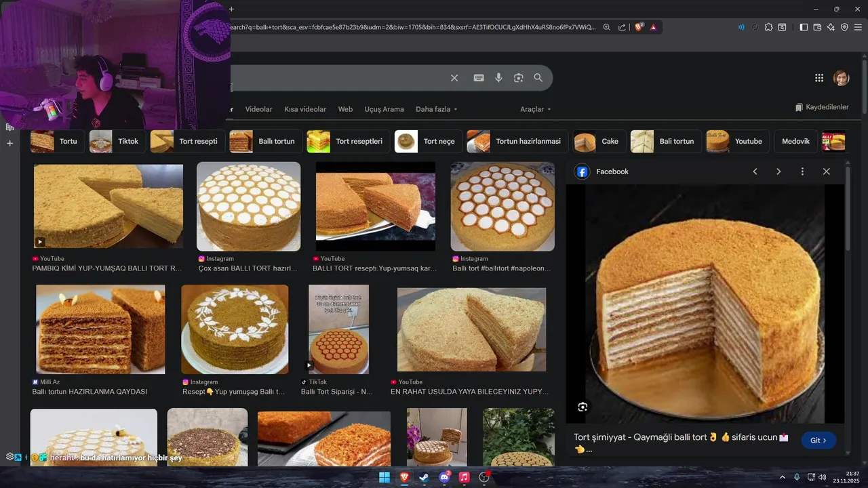Viewport: 868px width, 488px height.
Task: Open the Resept Yup yumuşag Ballı Instagram image
Action: tap(235, 329)
